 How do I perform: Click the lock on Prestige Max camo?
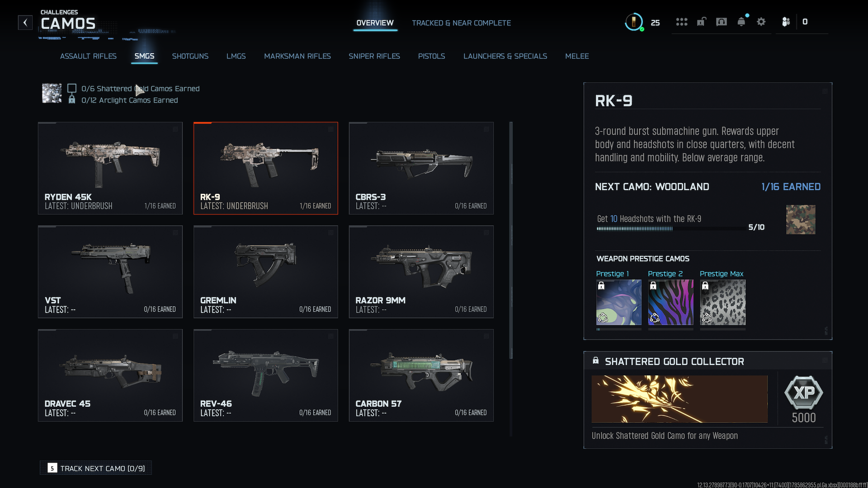point(705,286)
